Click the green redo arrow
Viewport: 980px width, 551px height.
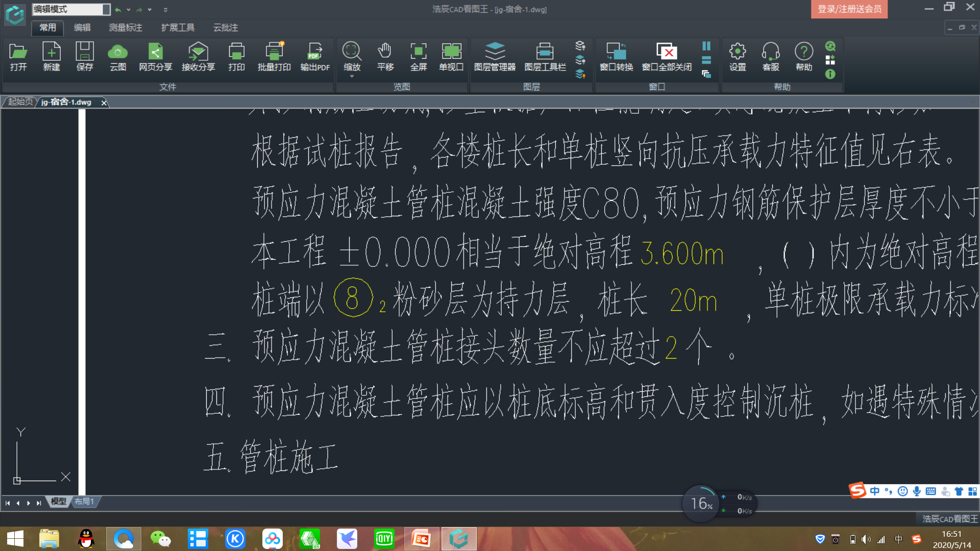point(139,10)
